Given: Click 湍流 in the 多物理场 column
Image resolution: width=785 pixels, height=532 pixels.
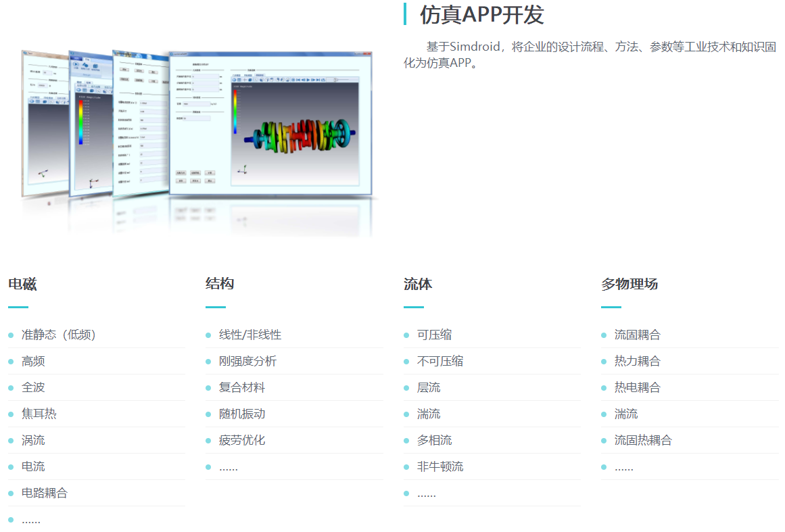Looking at the screenshot, I should click(626, 414).
